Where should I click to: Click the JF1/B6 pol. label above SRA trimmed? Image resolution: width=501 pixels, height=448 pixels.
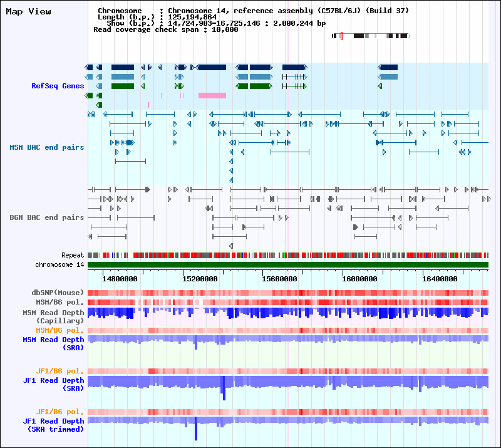coord(59,412)
